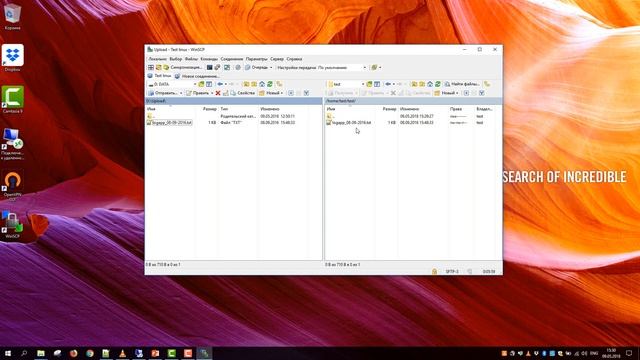This screenshot has height=360, width=640.
Task: Open local drive D: DATA dropdown
Action: coord(172,84)
